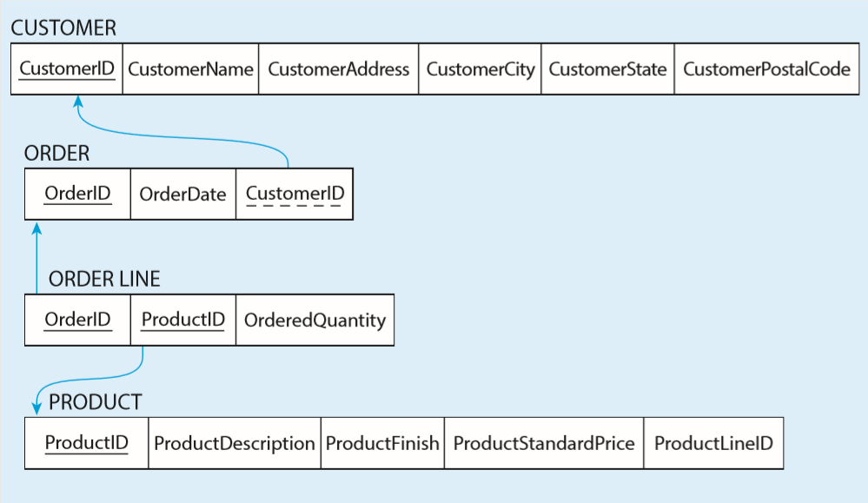Select the OrderedQuantity attribute cell
868x503 pixels.
point(315,321)
